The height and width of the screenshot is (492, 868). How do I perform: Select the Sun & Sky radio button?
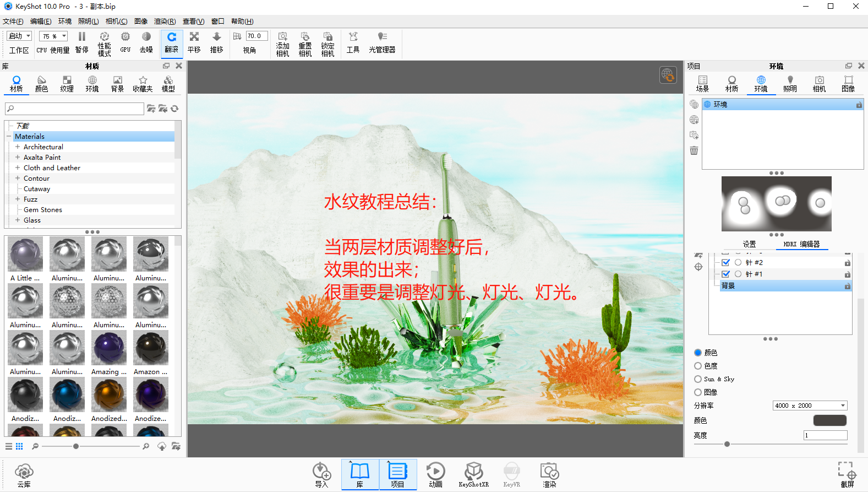(698, 379)
